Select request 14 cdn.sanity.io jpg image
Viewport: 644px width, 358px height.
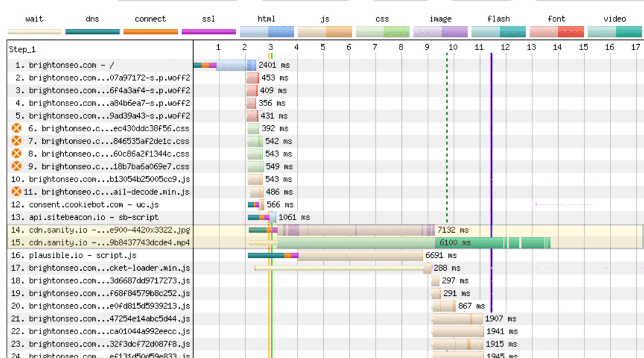coord(100,230)
